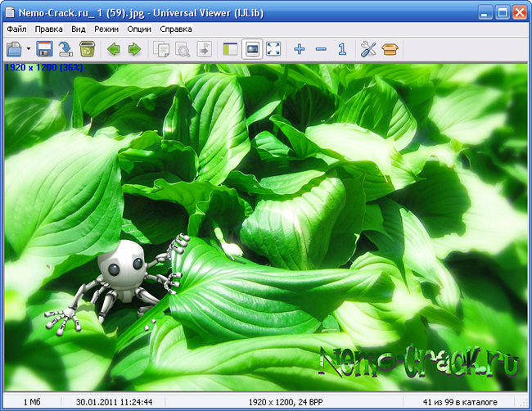This screenshot has width=532, height=411.
Task: Click the grayed find/search icon
Action: (183, 49)
